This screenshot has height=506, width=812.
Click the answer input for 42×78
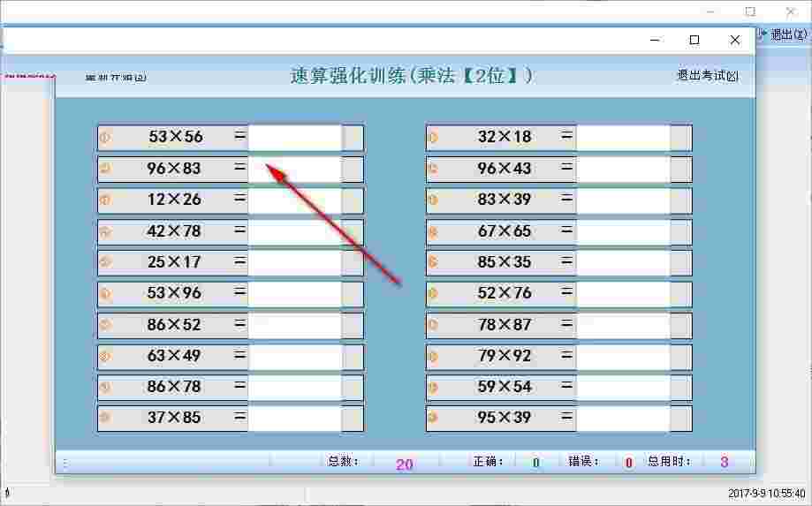(294, 231)
